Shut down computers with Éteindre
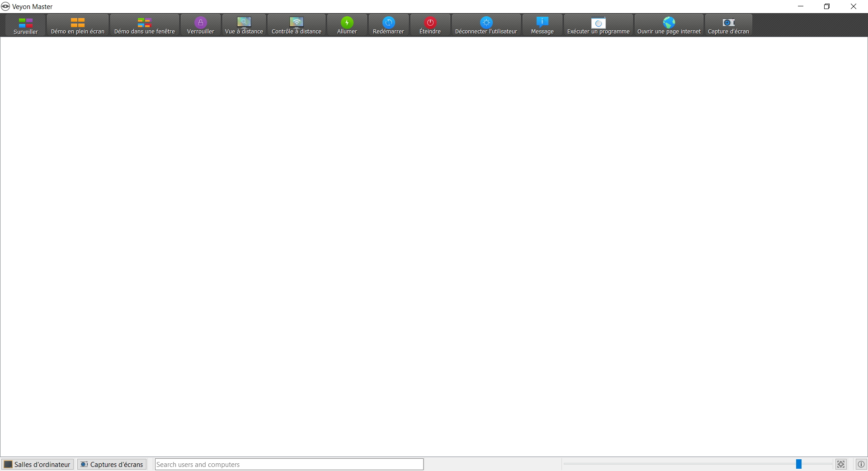 click(x=430, y=25)
